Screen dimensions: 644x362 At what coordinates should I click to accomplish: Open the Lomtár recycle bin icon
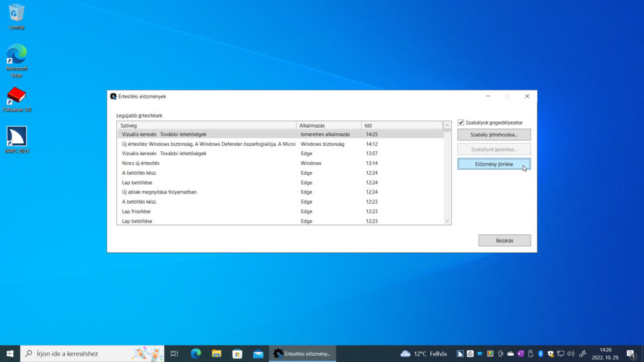(x=16, y=17)
